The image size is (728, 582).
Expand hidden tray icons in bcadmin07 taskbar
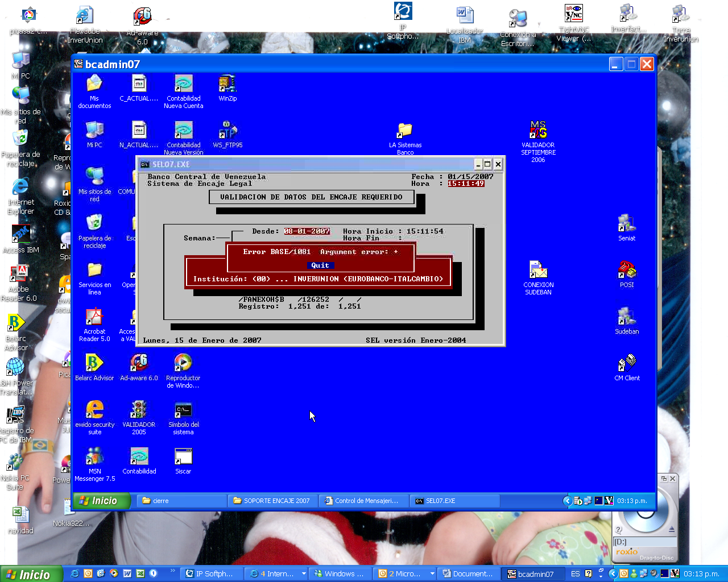[x=567, y=501]
